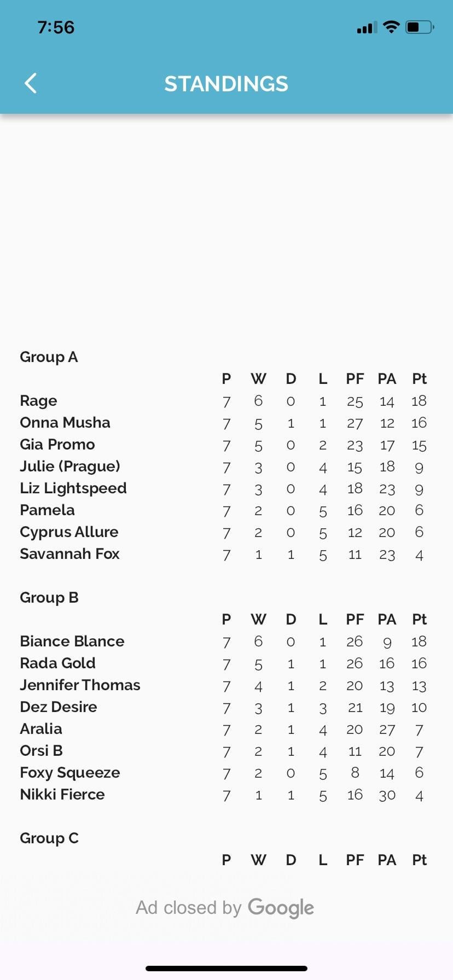Tap the Ad closed by Google banner

tap(225, 908)
